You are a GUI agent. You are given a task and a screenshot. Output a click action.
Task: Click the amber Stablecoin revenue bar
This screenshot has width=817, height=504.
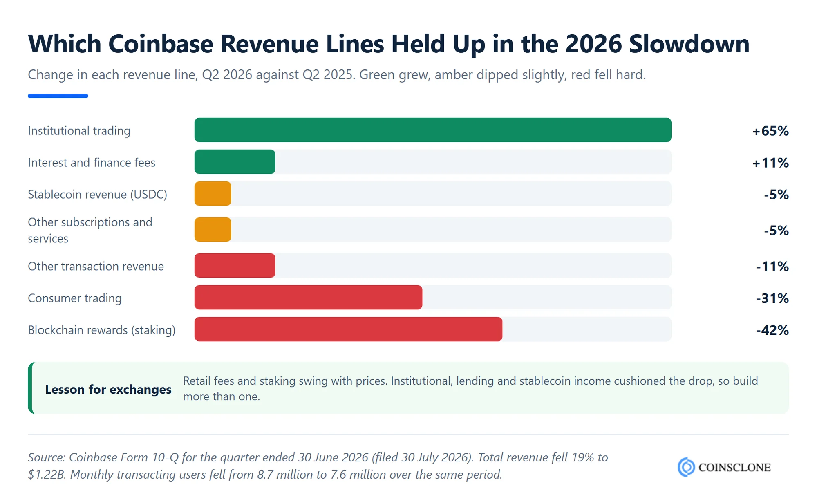pos(213,194)
